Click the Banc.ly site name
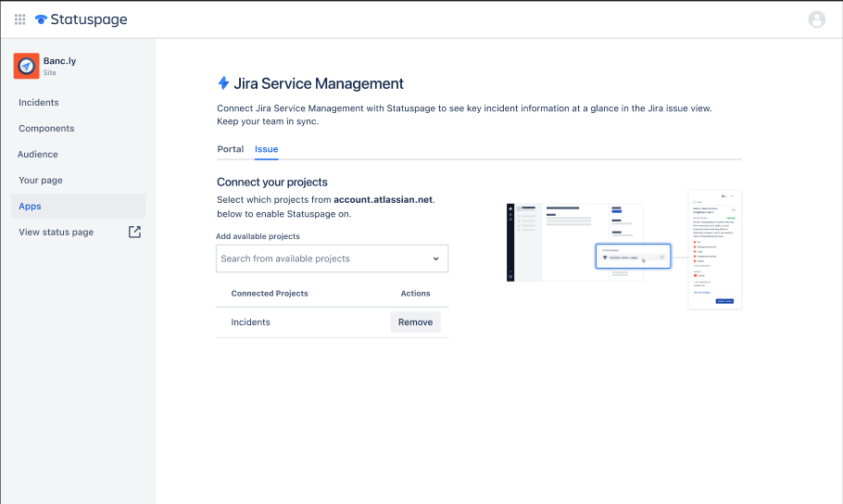Screen dimensions: 843x504 click(59, 61)
